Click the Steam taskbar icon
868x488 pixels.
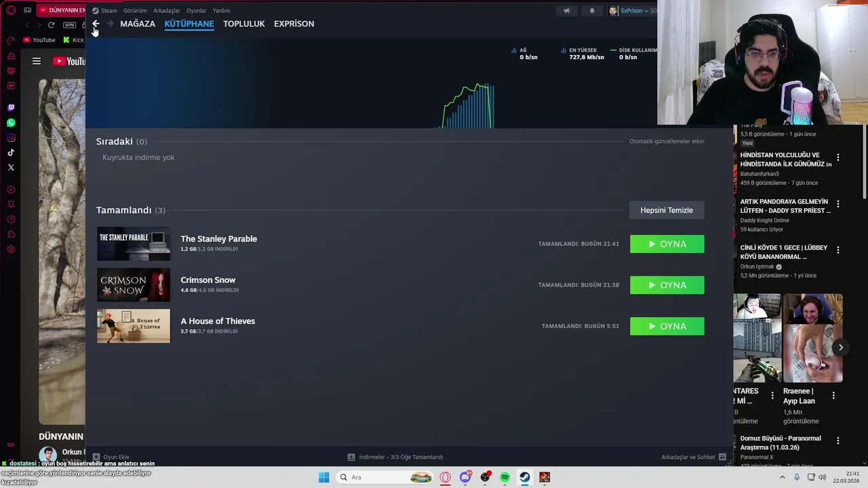click(524, 477)
